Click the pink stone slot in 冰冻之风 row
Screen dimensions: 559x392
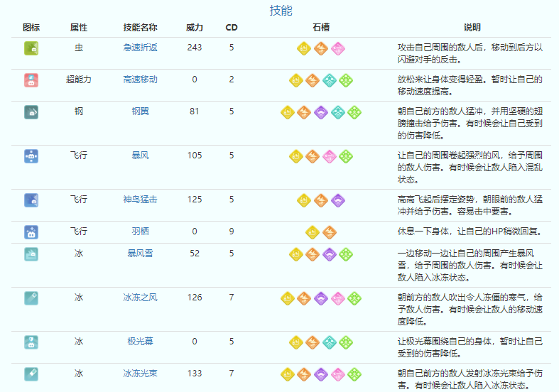[337, 298]
